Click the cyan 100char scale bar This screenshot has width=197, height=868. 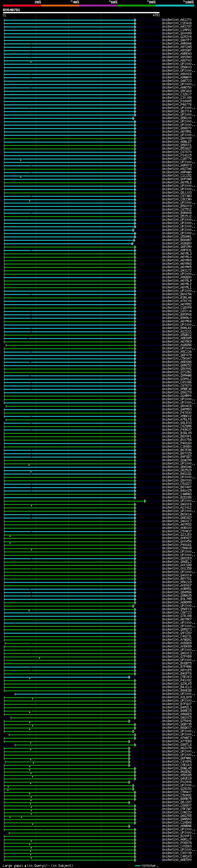(x=138, y=866)
